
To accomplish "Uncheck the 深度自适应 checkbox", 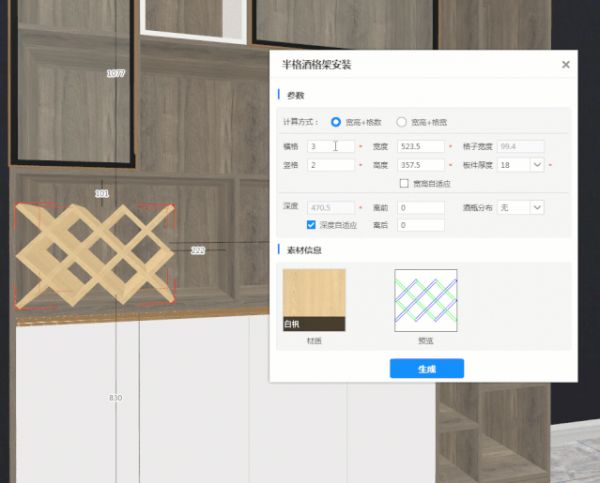I will 312,225.
